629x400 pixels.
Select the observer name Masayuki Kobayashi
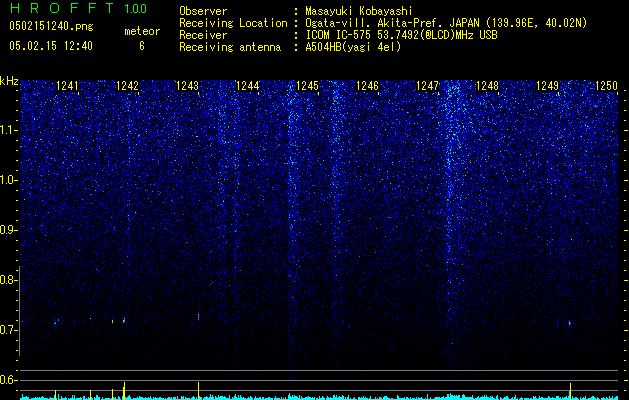pos(359,11)
